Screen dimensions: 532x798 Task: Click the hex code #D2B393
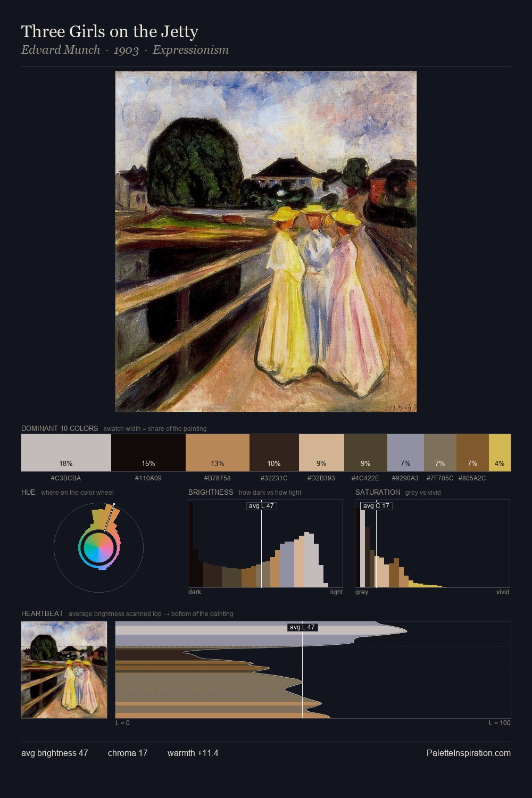pyautogui.click(x=321, y=478)
